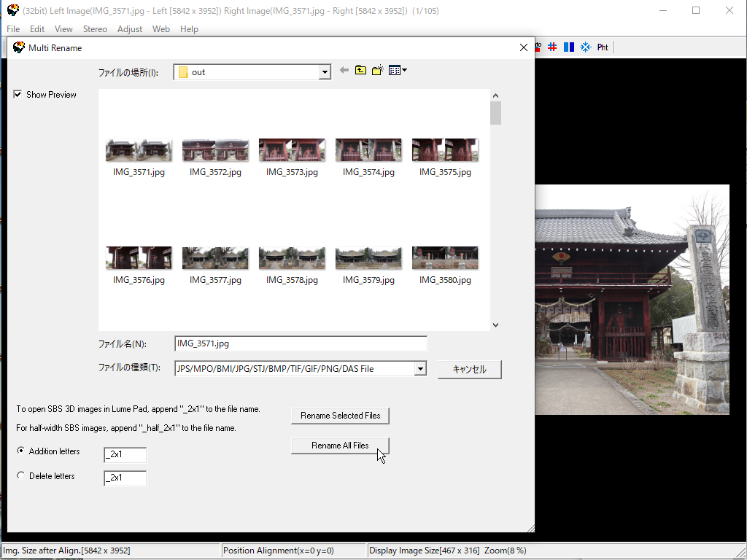
Task: Open the Edit menu
Action: 37,29
